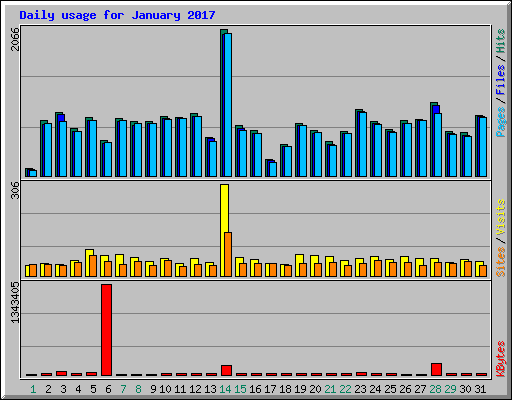The image size is (512, 400).
Task: Click the small hits bar for day 1
Action: pos(29,172)
